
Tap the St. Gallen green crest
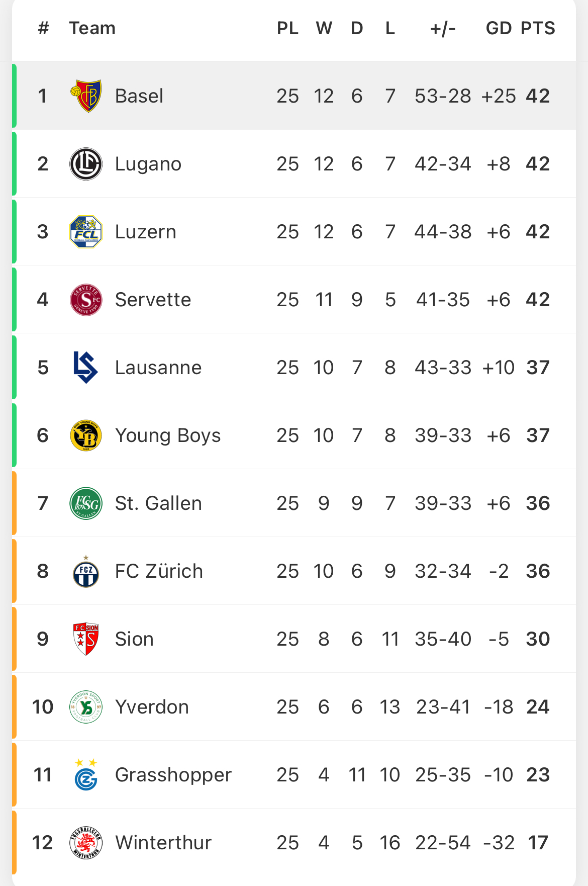point(86,503)
